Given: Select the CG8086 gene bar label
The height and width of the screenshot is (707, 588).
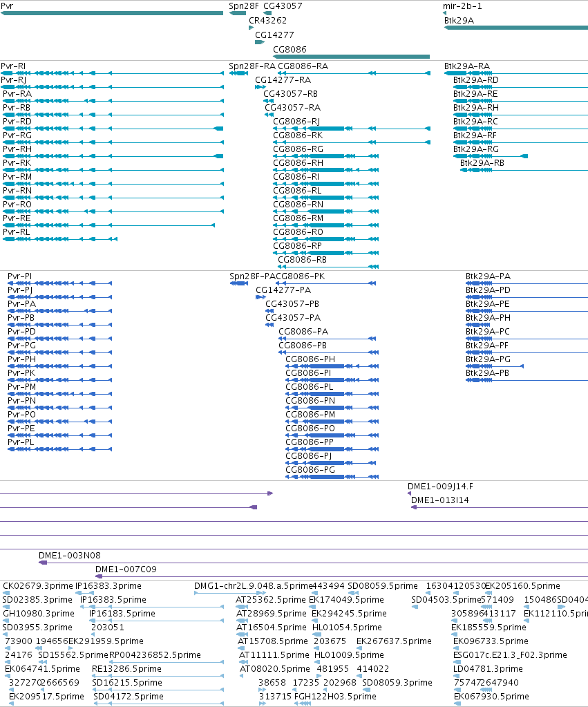Looking at the screenshot, I should [290, 50].
